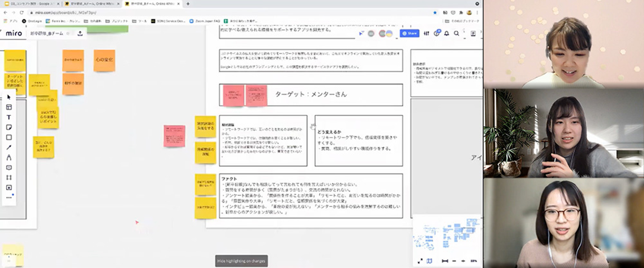This screenshot has width=644, height=268.
Task: Pick the Sticky note tool
Action: (9, 128)
